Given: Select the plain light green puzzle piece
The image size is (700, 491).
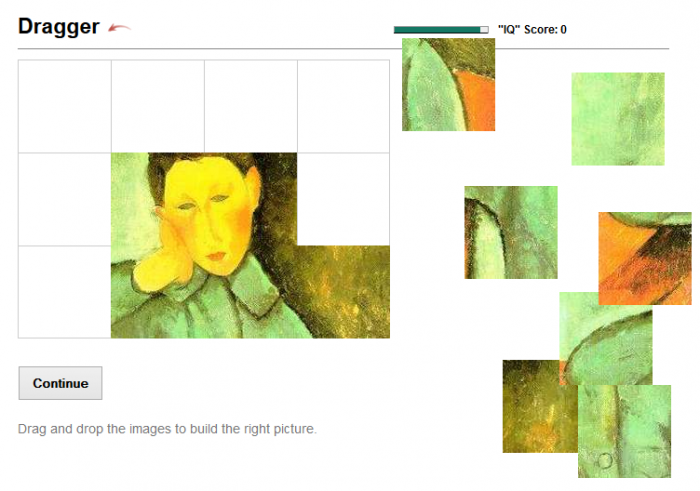Looking at the screenshot, I should pos(618,119).
